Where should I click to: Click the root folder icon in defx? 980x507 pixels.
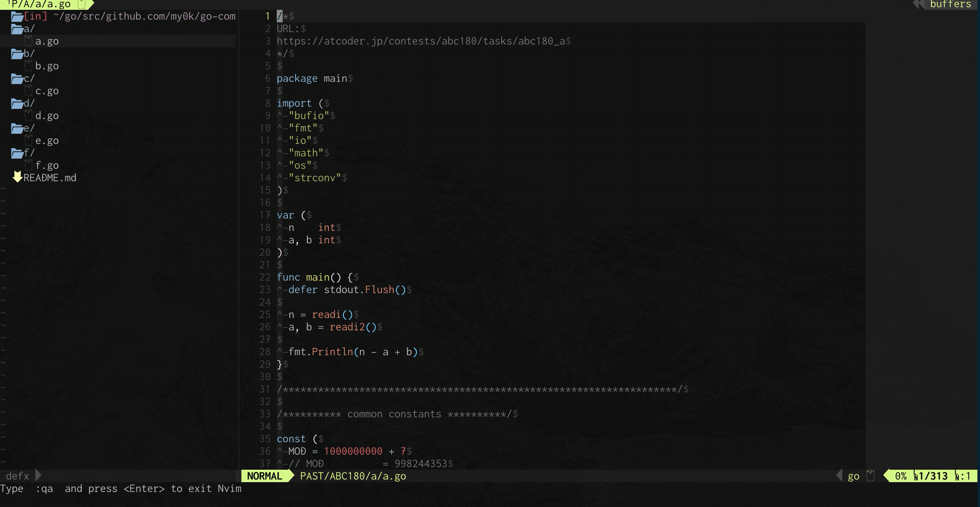coord(17,16)
